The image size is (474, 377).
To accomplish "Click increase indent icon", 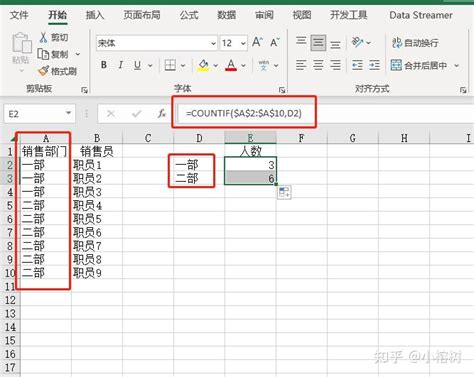I will tap(374, 65).
